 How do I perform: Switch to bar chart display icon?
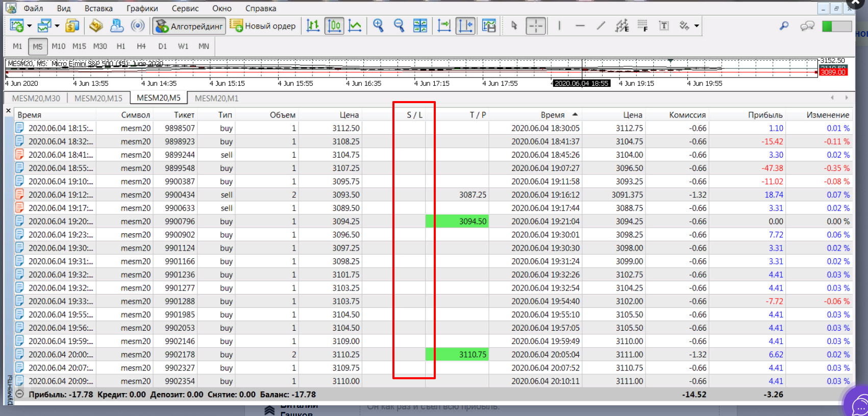(x=313, y=26)
